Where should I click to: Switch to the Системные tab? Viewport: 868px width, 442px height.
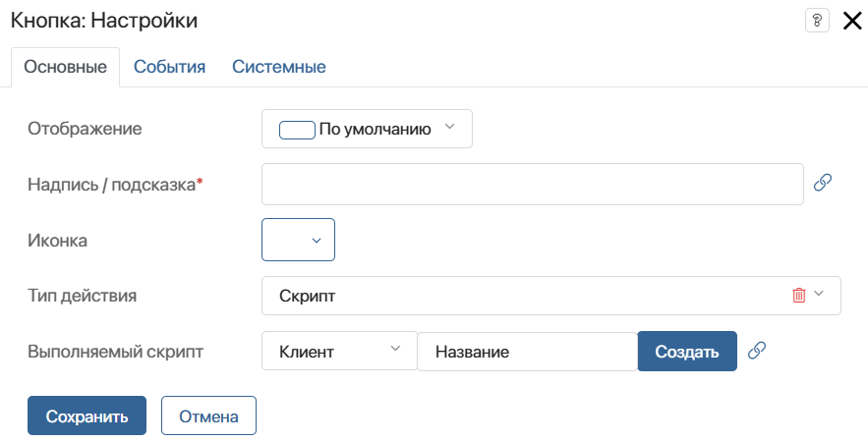(x=279, y=67)
